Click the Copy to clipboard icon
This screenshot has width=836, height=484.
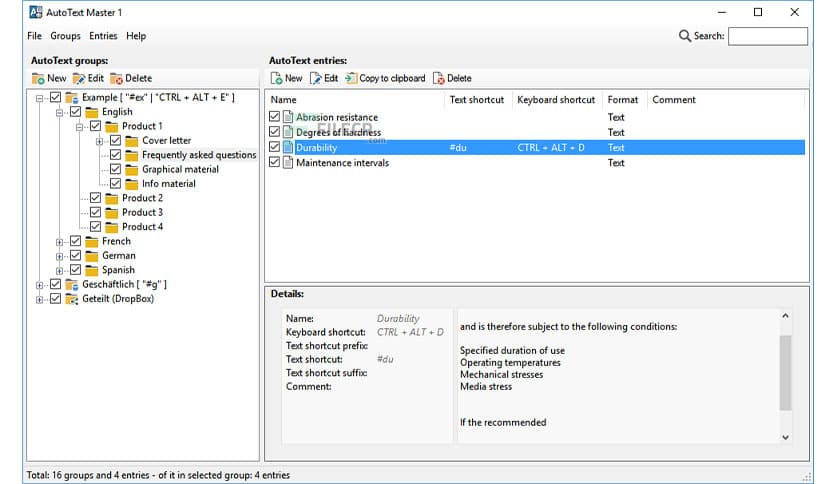point(351,78)
